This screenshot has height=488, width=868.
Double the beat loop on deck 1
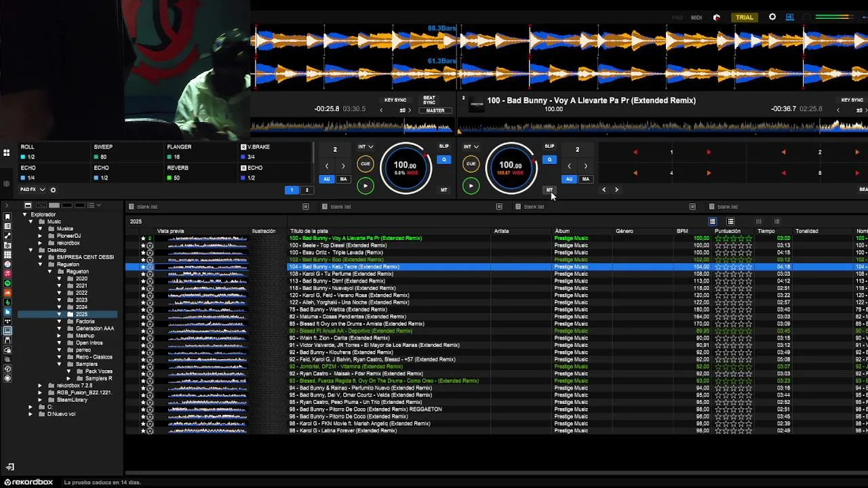[343, 166]
